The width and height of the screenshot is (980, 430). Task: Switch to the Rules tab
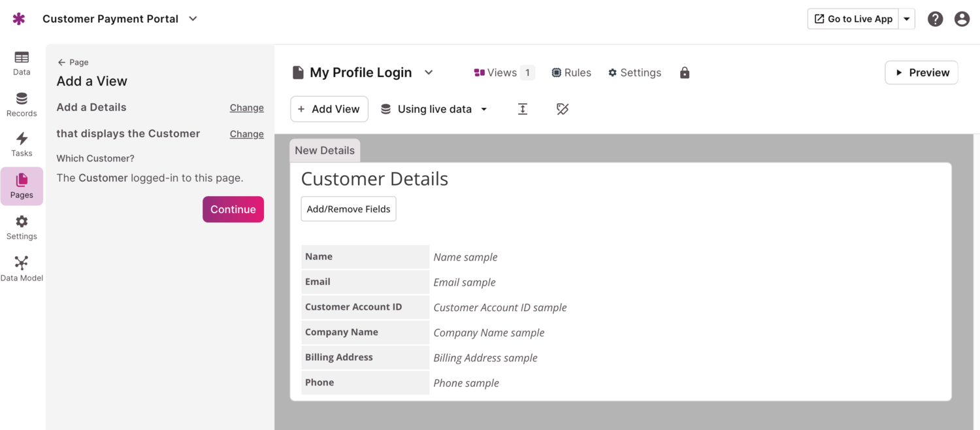(x=571, y=73)
